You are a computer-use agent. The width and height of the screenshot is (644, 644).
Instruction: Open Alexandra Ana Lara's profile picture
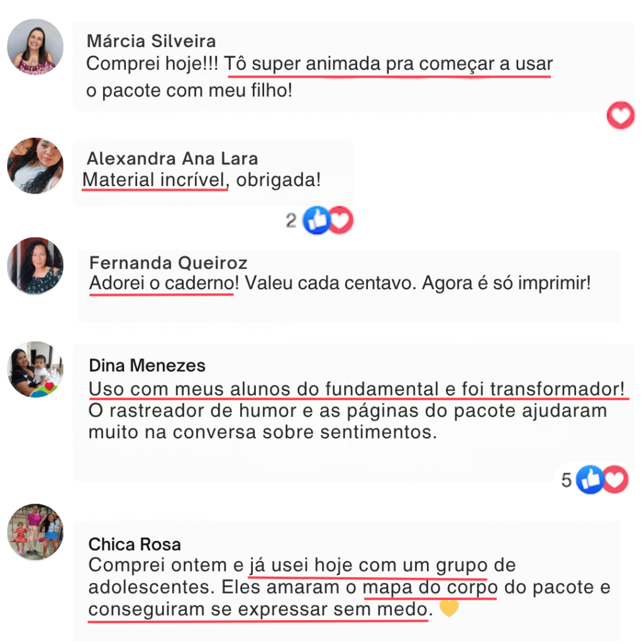[35, 166]
